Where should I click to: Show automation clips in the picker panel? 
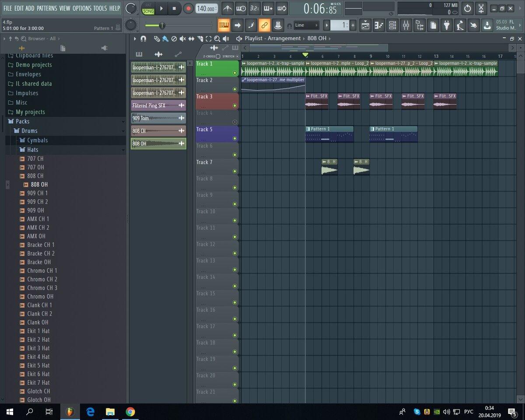coord(178,54)
